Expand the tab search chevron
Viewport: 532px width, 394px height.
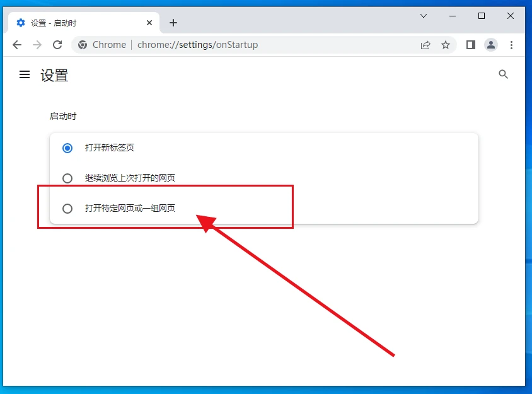click(x=424, y=16)
